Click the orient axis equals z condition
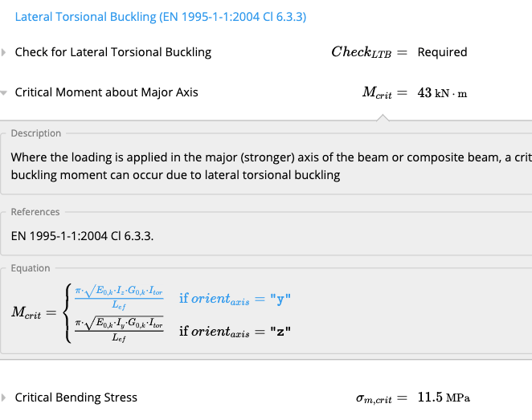This screenshot has width=532, height=420. pyautogui.click(x=235, y=331)
